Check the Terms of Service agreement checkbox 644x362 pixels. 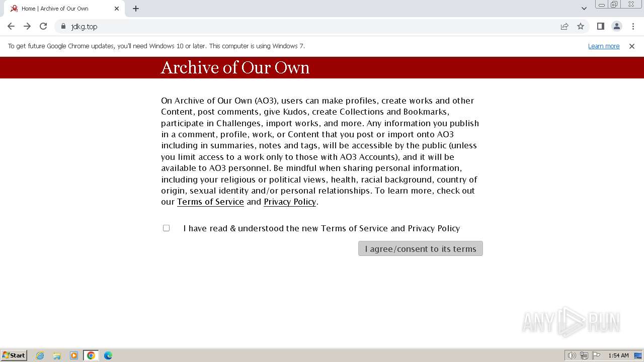click(166, 228)
